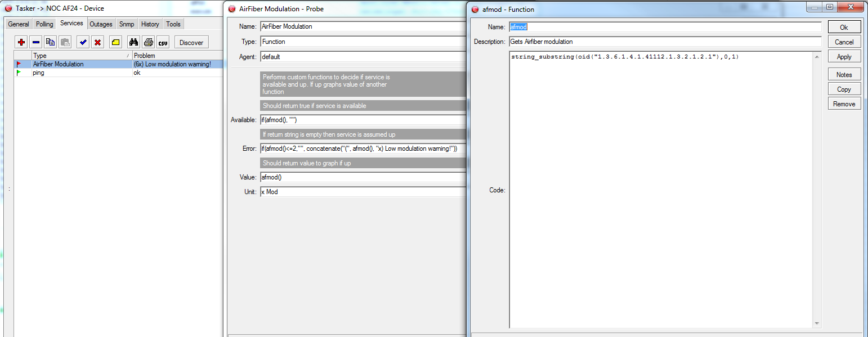This screenshot has height=337, width=868.
Task: Add a comment with the yellow note icon
Action: tap(115, 42)
